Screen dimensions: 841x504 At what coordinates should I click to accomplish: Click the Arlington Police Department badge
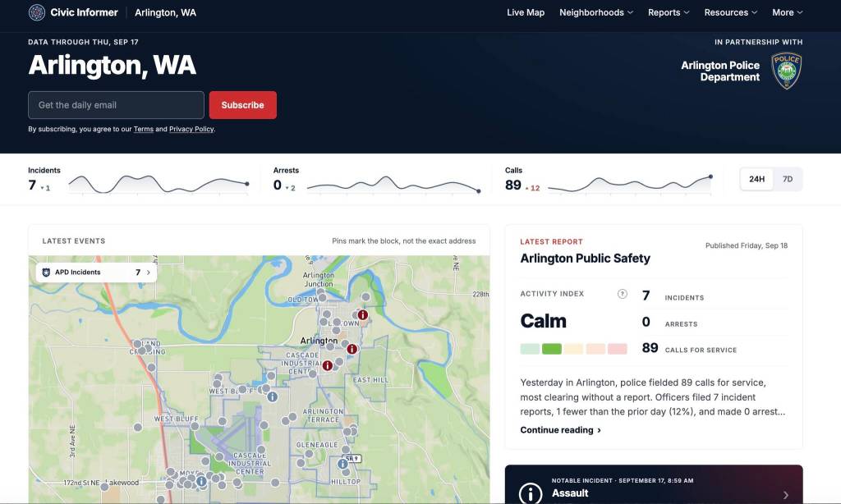(x=786, y=71)
